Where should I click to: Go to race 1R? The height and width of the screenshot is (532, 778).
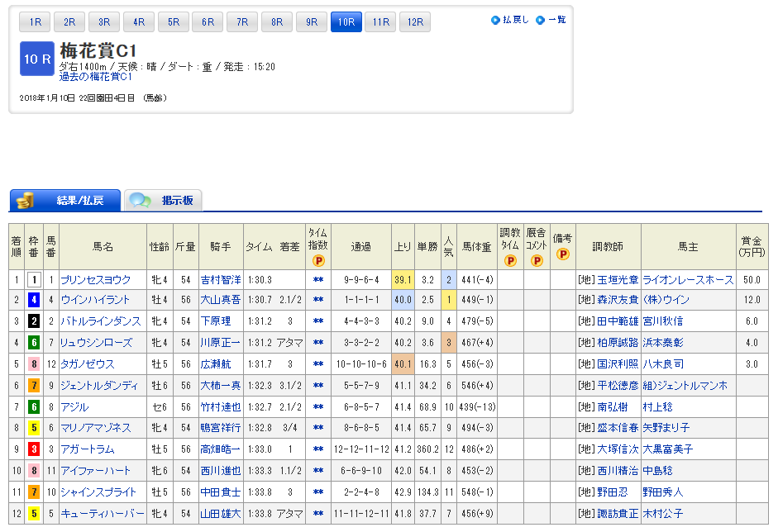34,22
